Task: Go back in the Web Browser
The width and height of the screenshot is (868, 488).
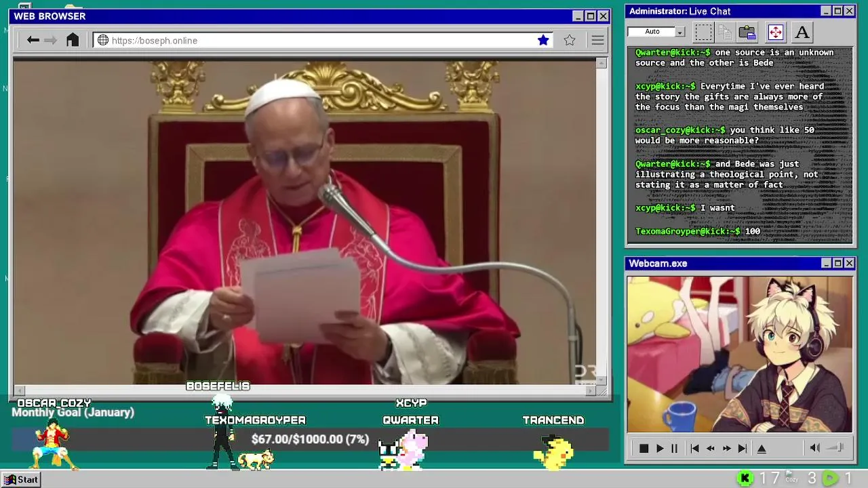Action: click(33, 40)
